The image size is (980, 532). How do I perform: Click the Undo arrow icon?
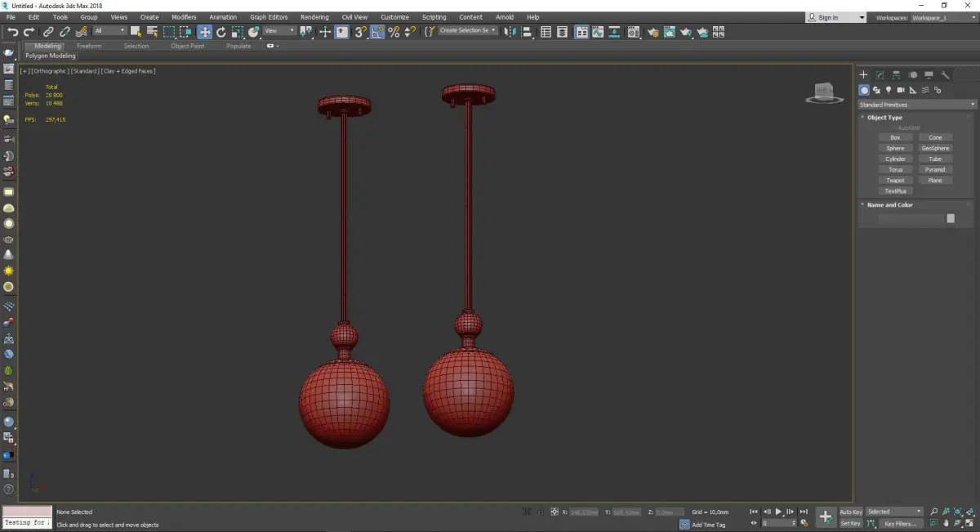coord(12,32)
